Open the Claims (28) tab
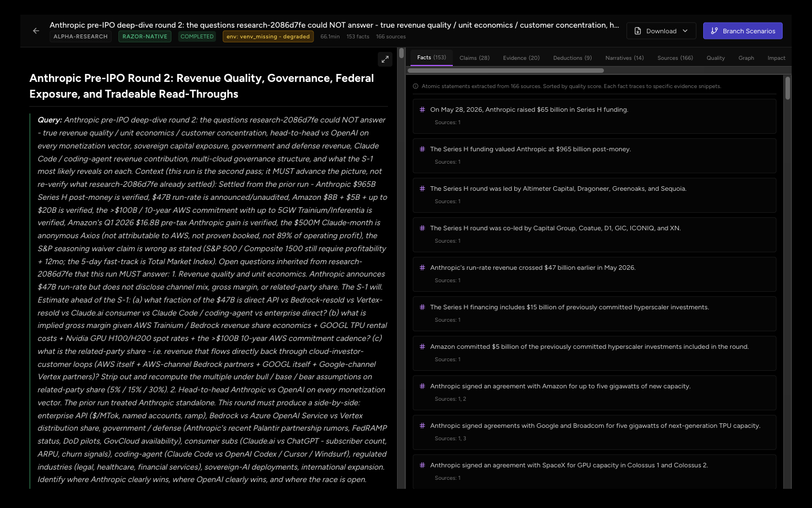 coord(474,58)
